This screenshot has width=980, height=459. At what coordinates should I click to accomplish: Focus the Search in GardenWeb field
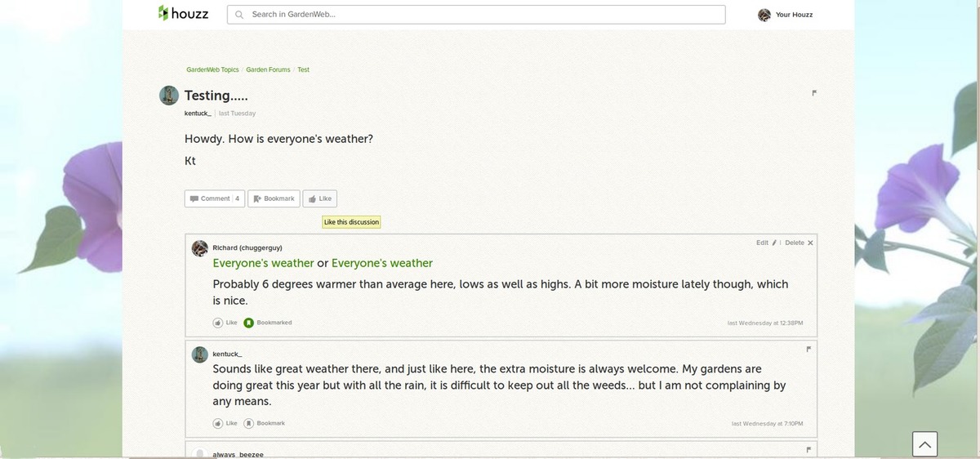point(482,15)
